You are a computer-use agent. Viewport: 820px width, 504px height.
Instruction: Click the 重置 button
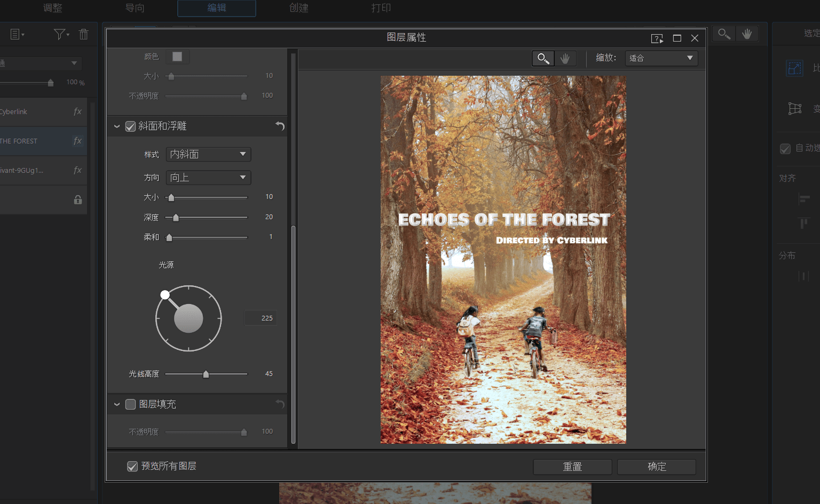pos(572,467)
